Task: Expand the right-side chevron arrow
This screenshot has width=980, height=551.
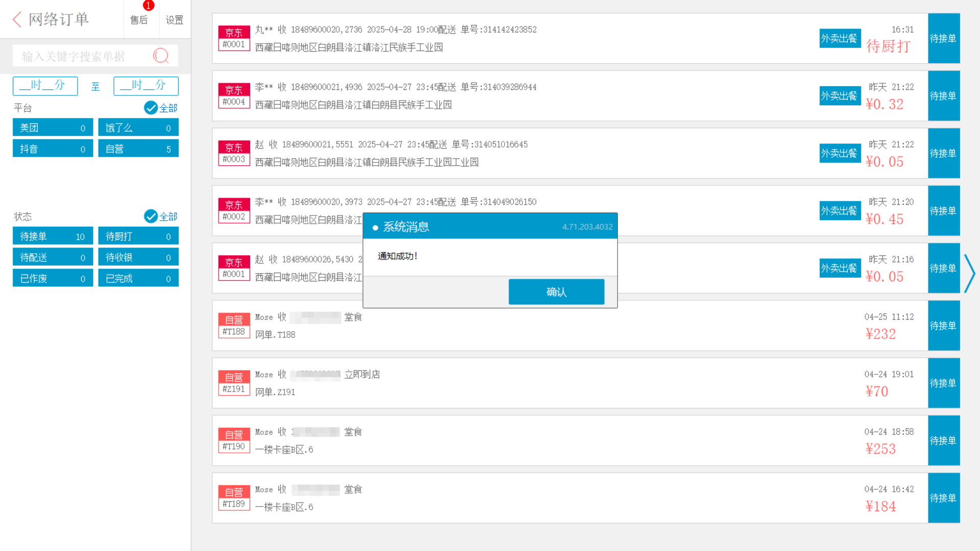Action: [969, 273]
